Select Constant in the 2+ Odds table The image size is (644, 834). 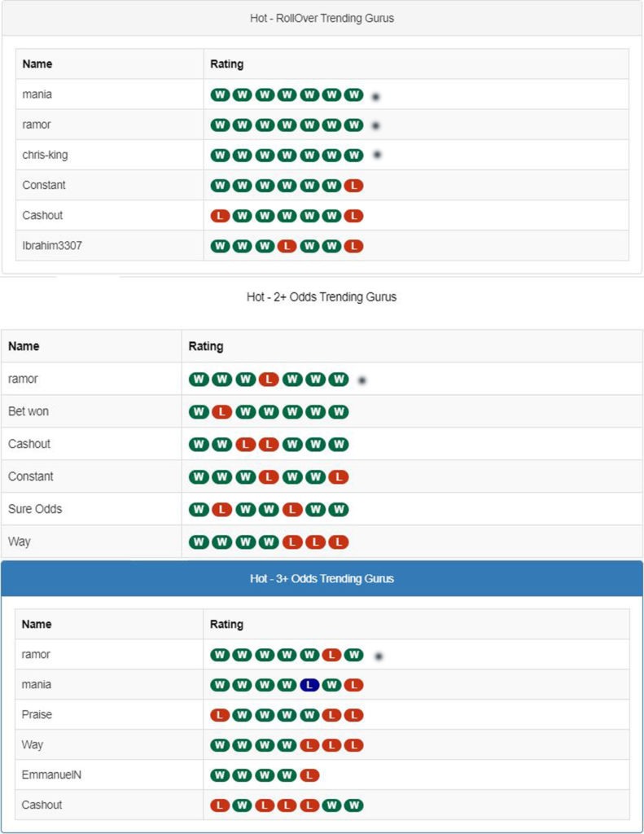30,476
